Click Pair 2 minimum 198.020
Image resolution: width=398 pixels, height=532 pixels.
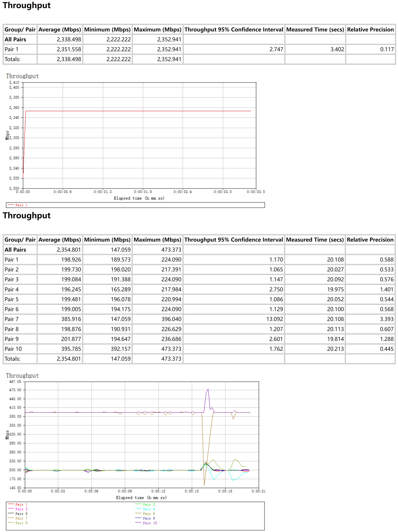121,269
